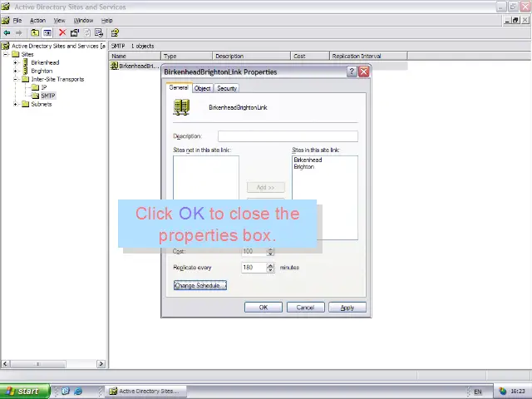
Task: Click the Apply button
Action: 347,308
